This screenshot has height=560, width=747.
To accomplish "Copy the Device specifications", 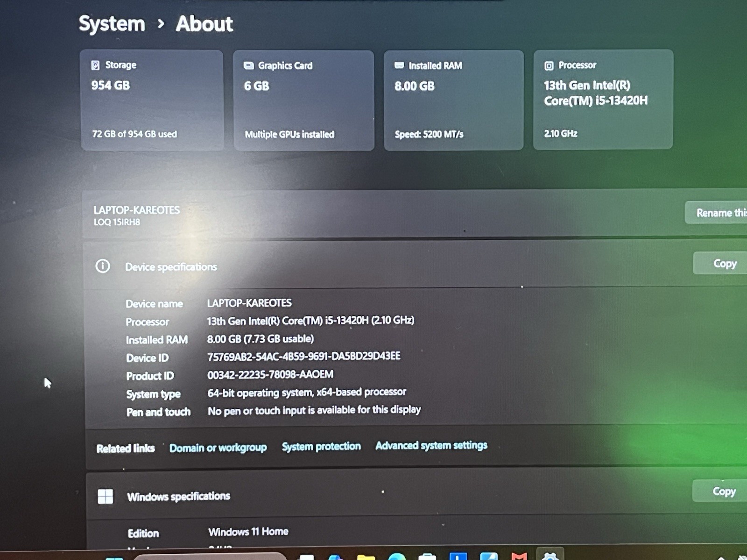I will [721, 263].
